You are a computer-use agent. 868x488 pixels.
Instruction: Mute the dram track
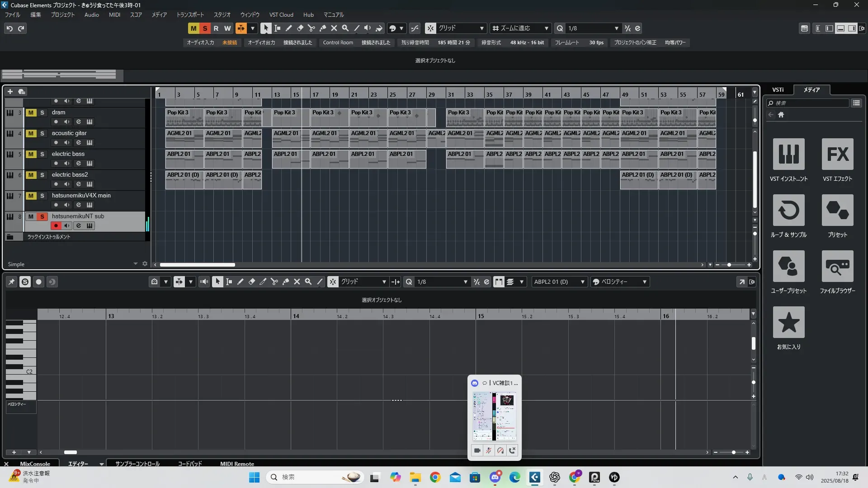pos(31,113)
